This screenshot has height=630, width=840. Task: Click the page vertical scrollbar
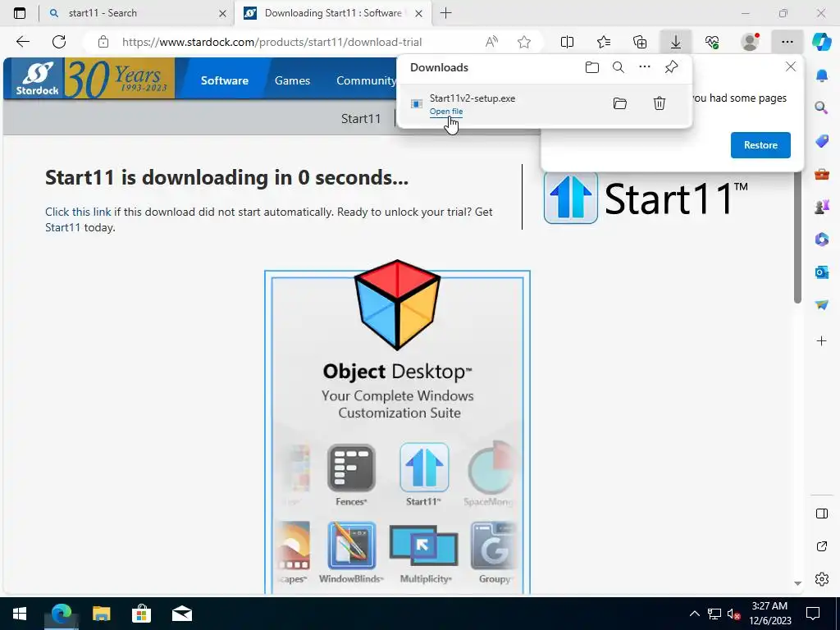click(x=797, y=239)
